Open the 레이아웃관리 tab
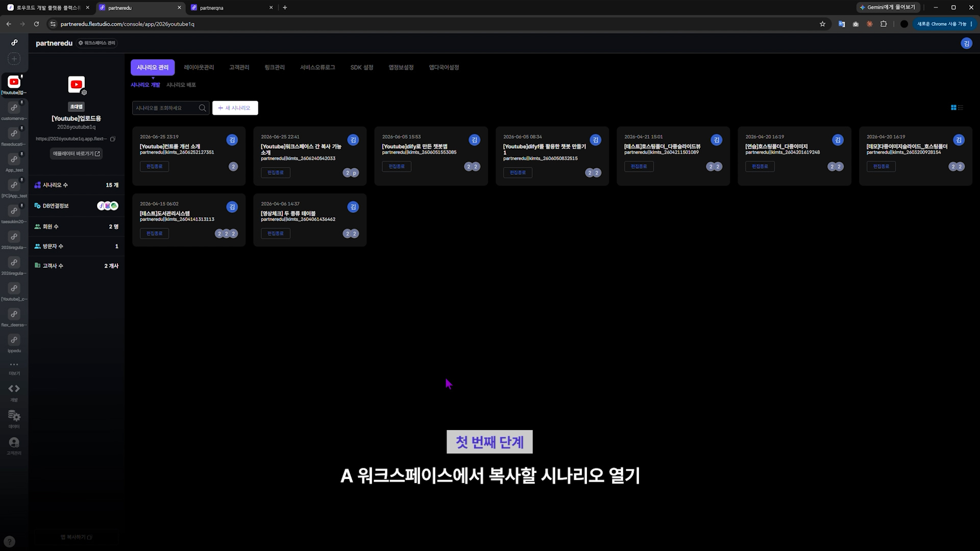Screen dimensions: 980x551 tap(199, 67)
